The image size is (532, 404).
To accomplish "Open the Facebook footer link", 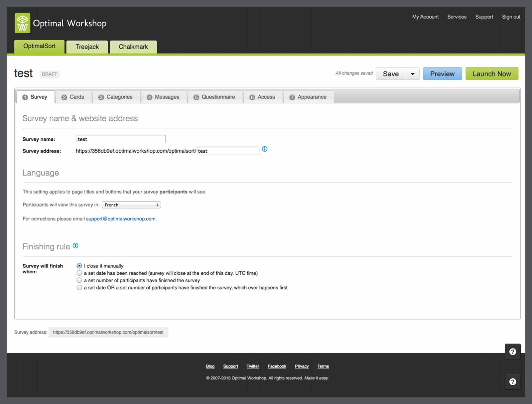I will (277, 366).
